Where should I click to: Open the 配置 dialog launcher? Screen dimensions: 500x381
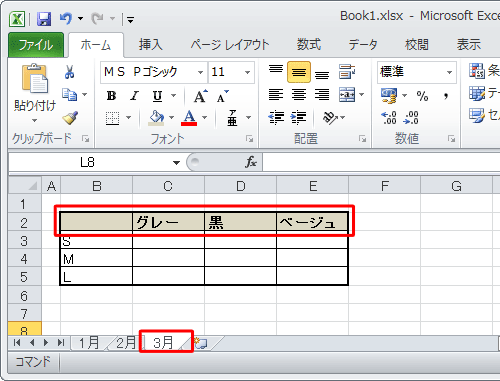362,139
